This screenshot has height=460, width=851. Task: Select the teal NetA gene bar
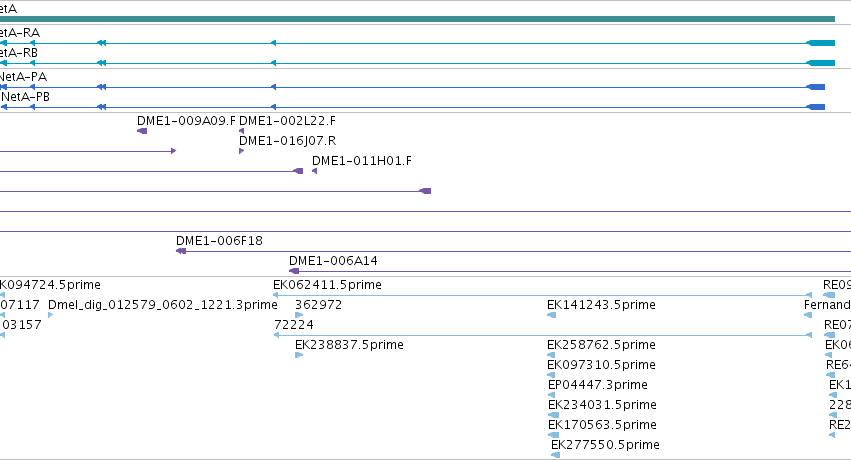point(417,19)
